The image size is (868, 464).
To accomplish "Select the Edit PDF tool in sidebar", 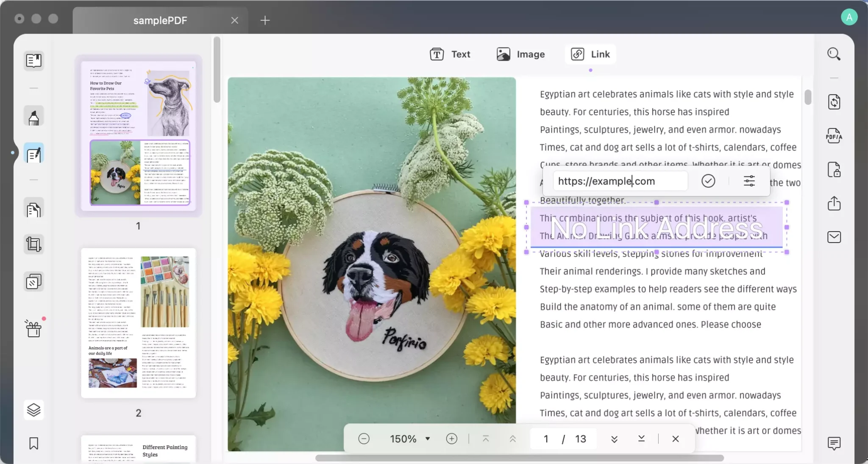I will [33, 154].
